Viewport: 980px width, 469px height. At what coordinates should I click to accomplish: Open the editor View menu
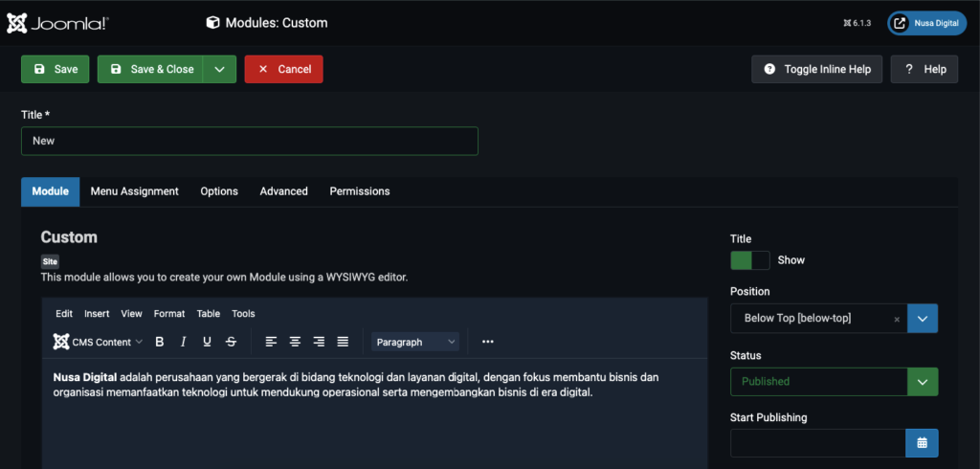coord(132,314)
